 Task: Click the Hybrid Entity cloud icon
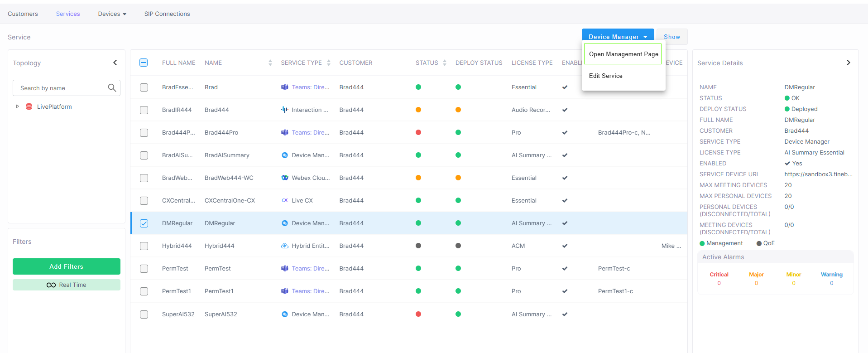pos(285,246)
